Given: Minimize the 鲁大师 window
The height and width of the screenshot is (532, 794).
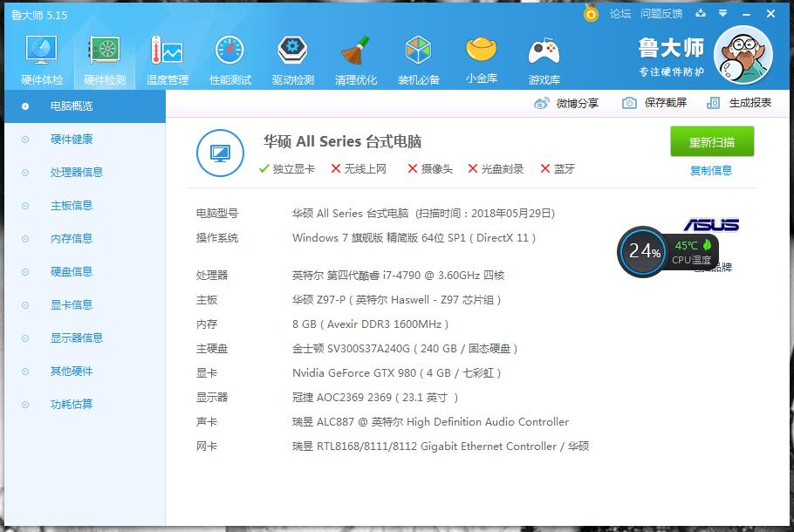Looking at the screenshot, I should pyautogui.click(x=746, y=14).
